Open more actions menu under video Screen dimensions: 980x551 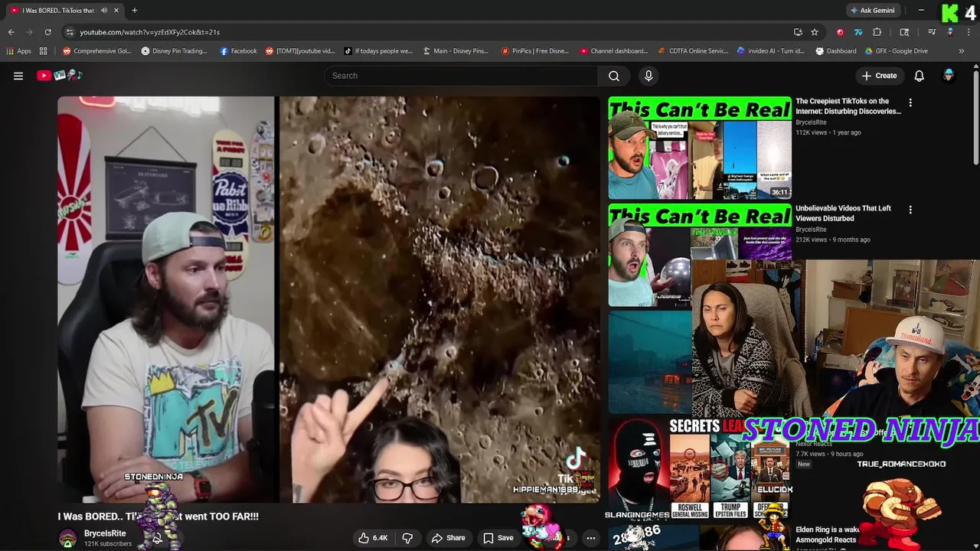(590, 538)
